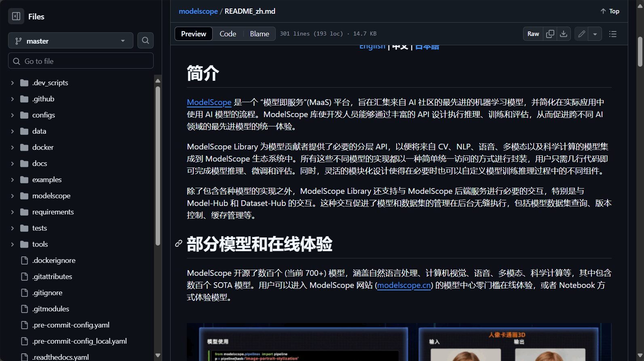Click the .gitattributes file icon

point(24,277)
